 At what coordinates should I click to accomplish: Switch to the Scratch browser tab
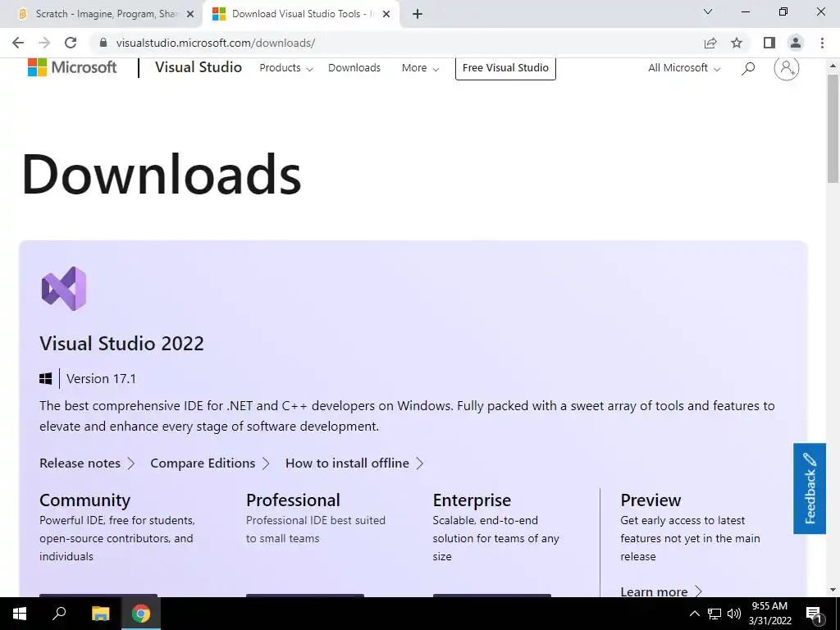pyautogui.click(x=106, y=14)
